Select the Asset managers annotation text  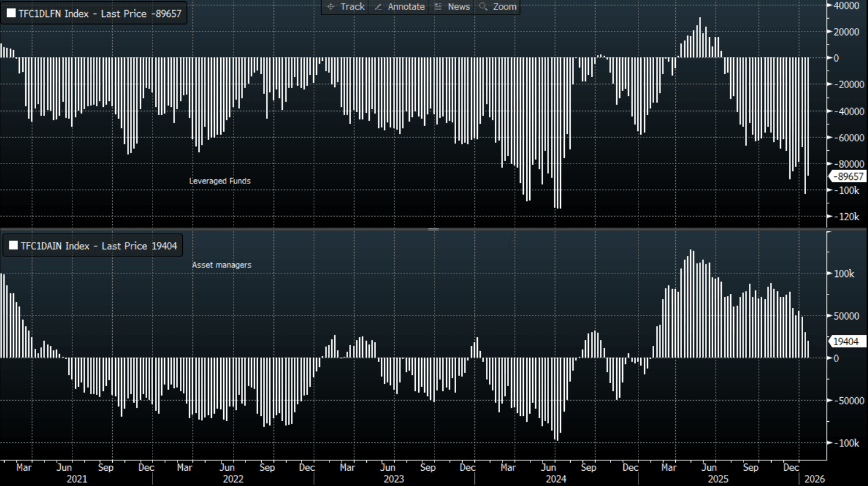click(x=221, y=265)
